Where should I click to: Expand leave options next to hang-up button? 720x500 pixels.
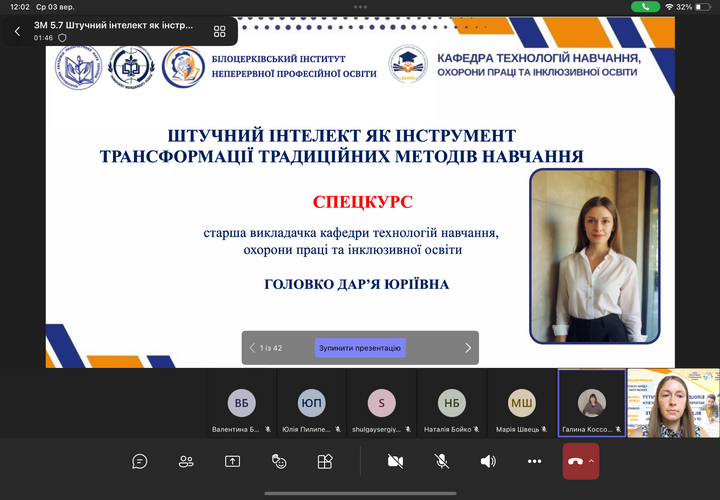pyautogui.click(x=591, y=461)
